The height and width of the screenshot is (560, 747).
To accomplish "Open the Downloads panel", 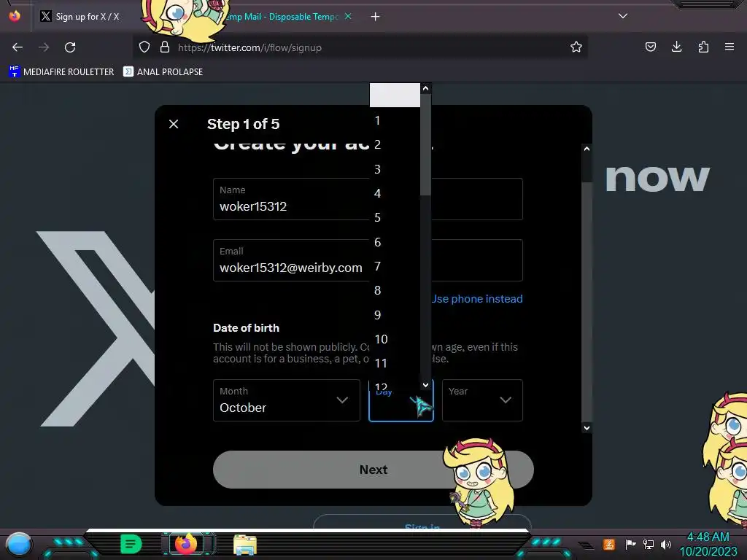I will click(676, 47).
